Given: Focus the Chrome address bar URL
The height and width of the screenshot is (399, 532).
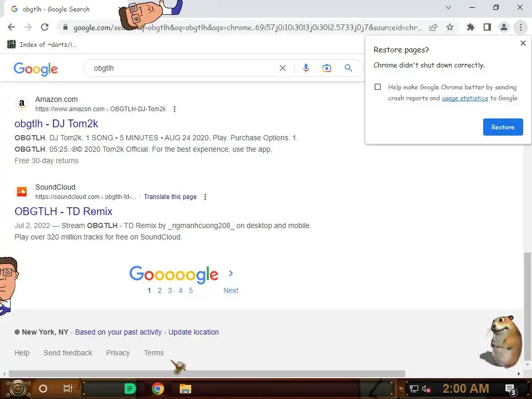Looking at the screenshot, I should (248, 28).
